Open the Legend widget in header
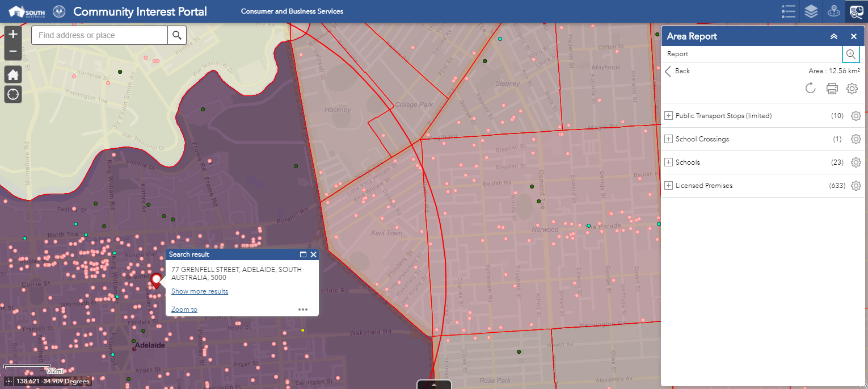Screen dimensions: 868x389 click(789, 11)
